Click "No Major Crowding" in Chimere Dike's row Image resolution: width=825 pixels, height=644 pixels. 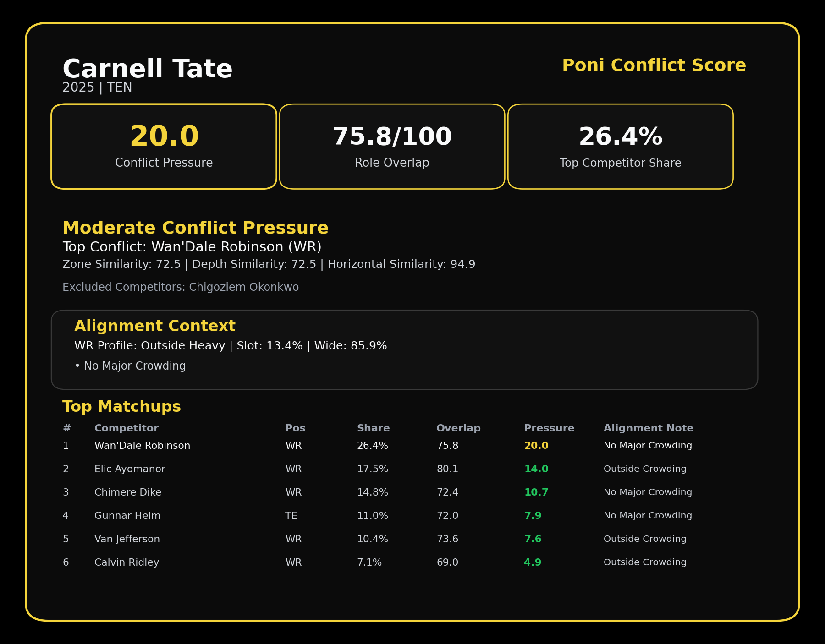coord(648,492)
